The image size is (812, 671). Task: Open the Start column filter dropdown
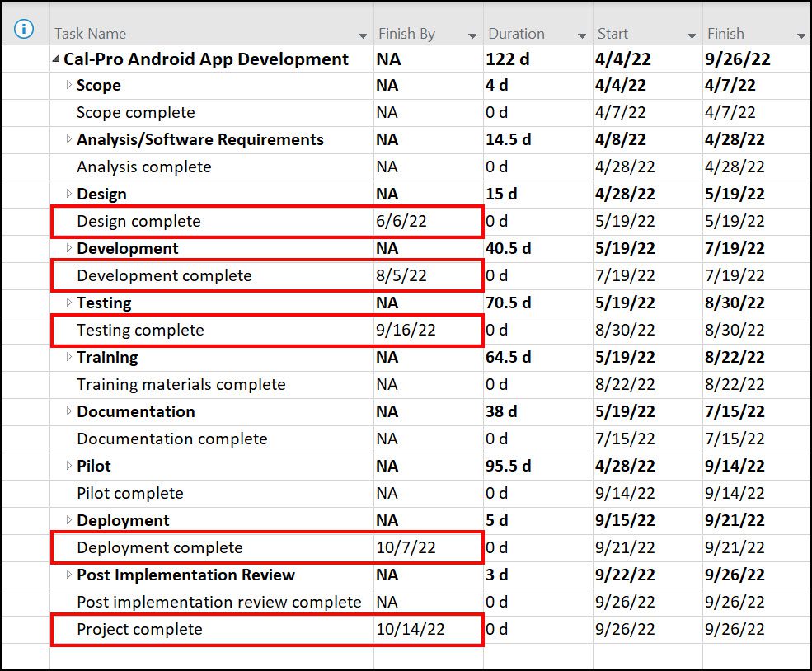pos(692,35)
